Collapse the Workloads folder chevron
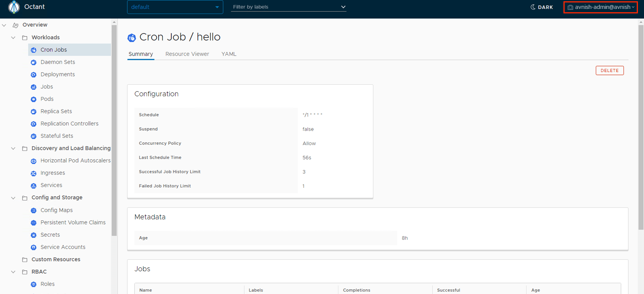 tap(13, 38)
